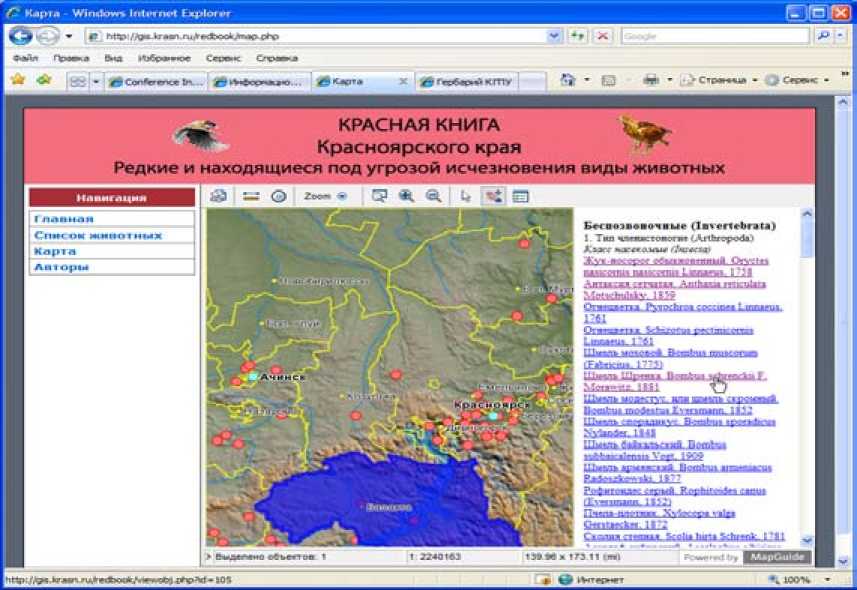The width and height of the screenshot is (857, 590).
Task: Click the Quick Tabs icon
Action: (78, 81)
